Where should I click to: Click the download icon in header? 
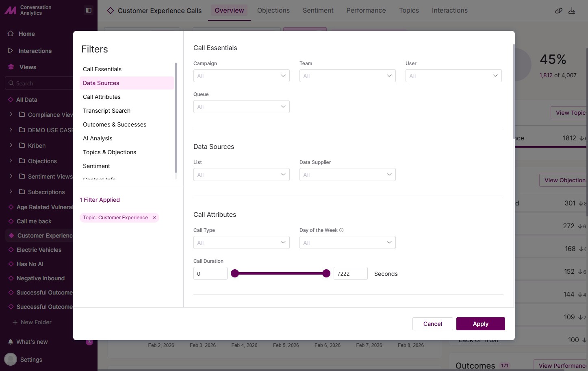(x=572, y=11)
